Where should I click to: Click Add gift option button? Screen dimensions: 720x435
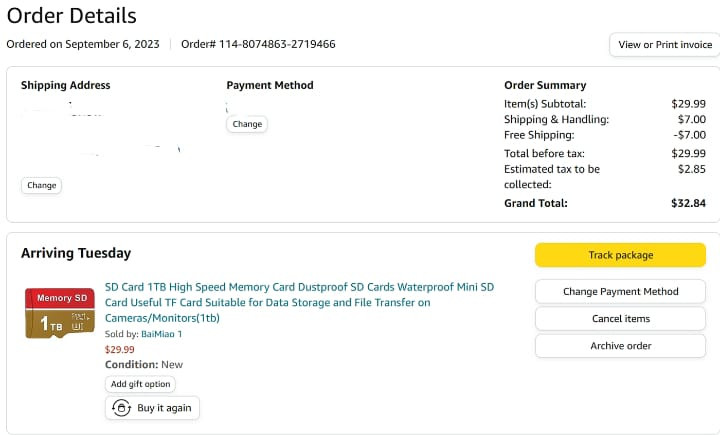point(140,384)
